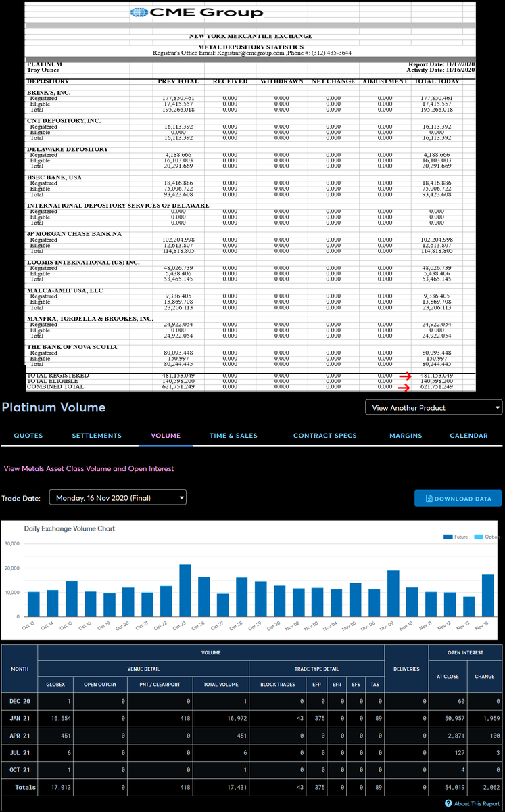Open the Trade Date dropdown
Image resolution: width=505 pixels, height=812 pixels.
(x=118, y=498)
